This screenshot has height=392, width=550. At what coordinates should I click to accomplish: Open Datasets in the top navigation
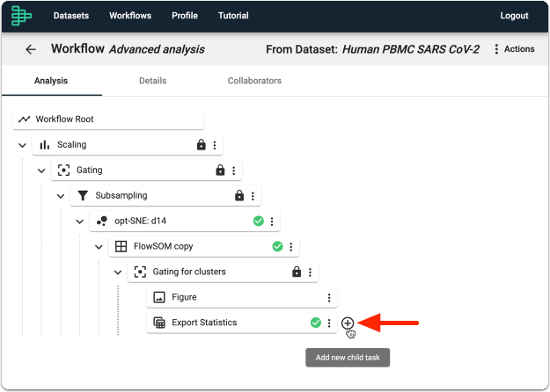click(x=71, y=16)
